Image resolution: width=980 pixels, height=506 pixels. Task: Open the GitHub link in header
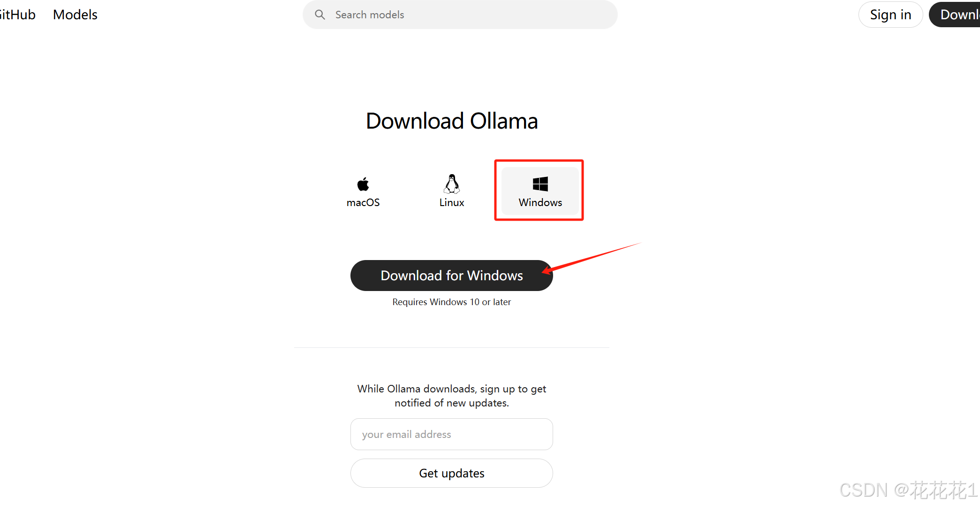pyautogui.click(x=18, y=15)
